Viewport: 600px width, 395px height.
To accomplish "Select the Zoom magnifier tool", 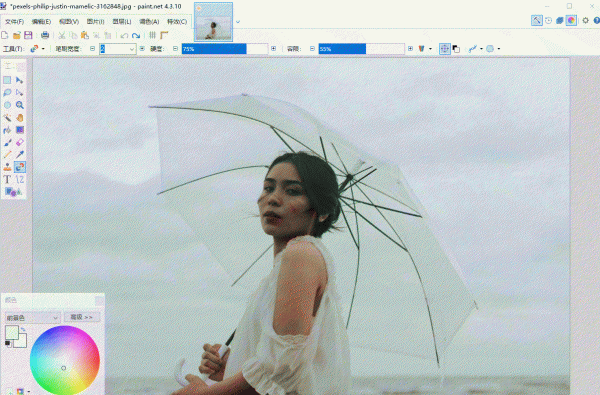I will pos(20,105).
